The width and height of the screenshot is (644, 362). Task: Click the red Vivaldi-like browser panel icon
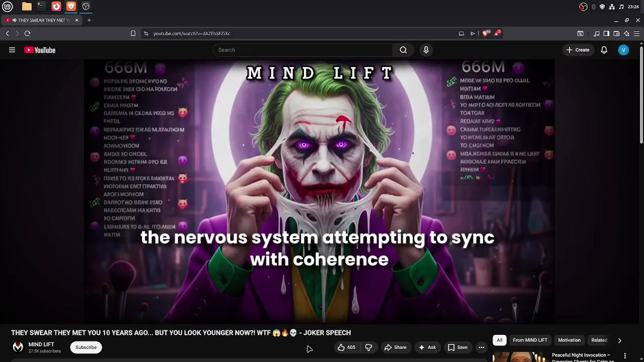tap(56, 7)
